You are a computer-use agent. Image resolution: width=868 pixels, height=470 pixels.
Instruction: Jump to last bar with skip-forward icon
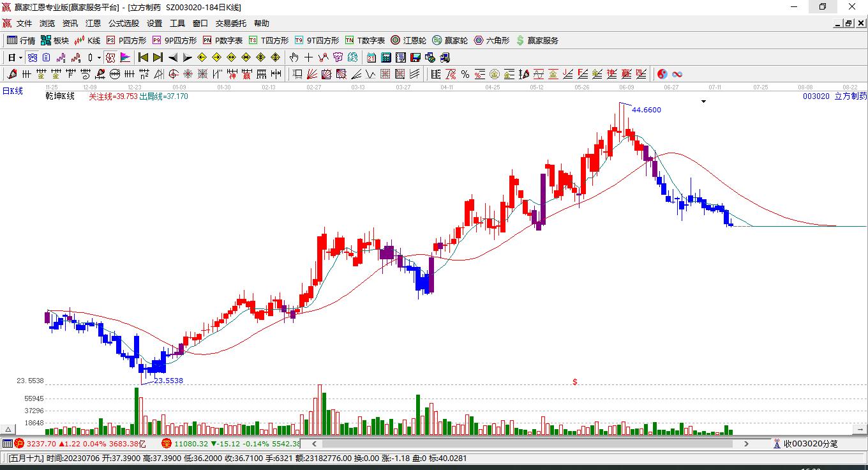(x=158, y=57)
